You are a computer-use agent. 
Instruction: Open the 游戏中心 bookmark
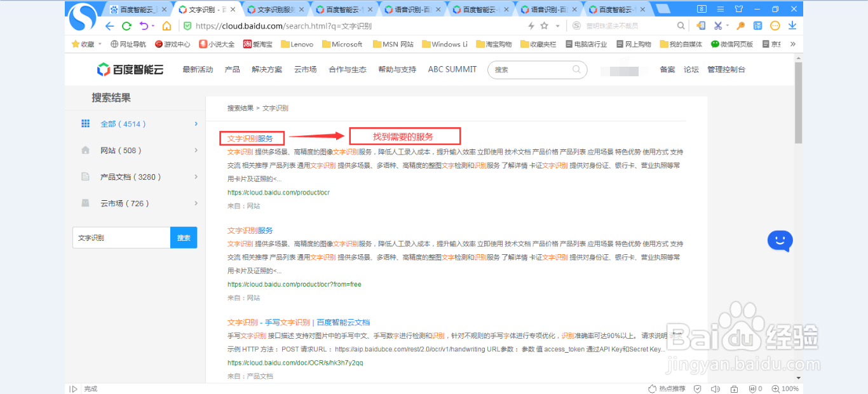pyautogui.click(x=172, y=44)
